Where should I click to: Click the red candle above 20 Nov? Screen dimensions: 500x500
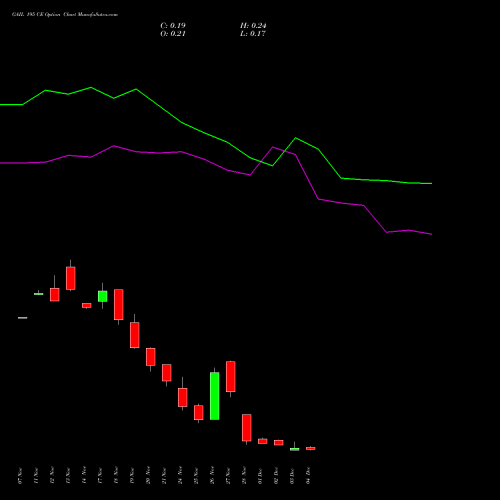pyautogui.click(x=151, y=357)
